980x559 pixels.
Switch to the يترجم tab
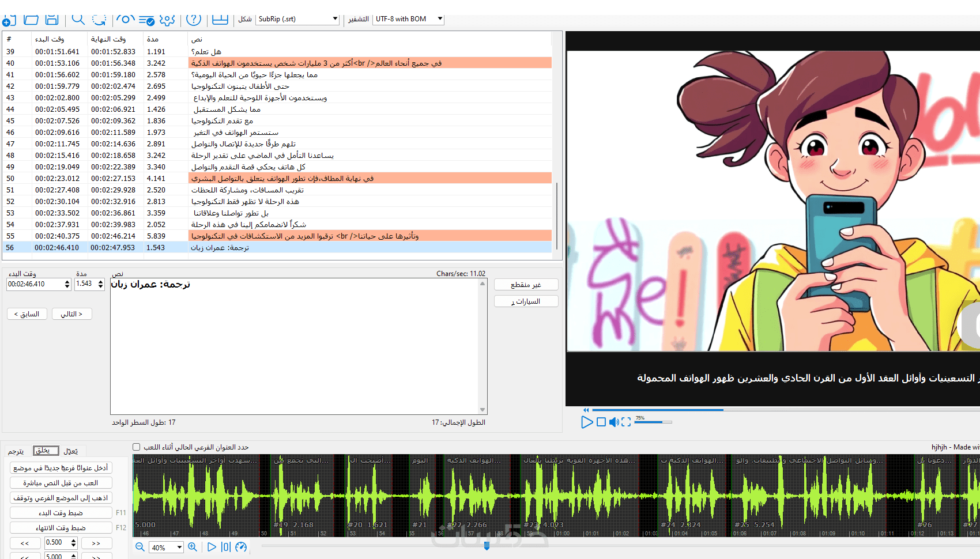point(16,451)
